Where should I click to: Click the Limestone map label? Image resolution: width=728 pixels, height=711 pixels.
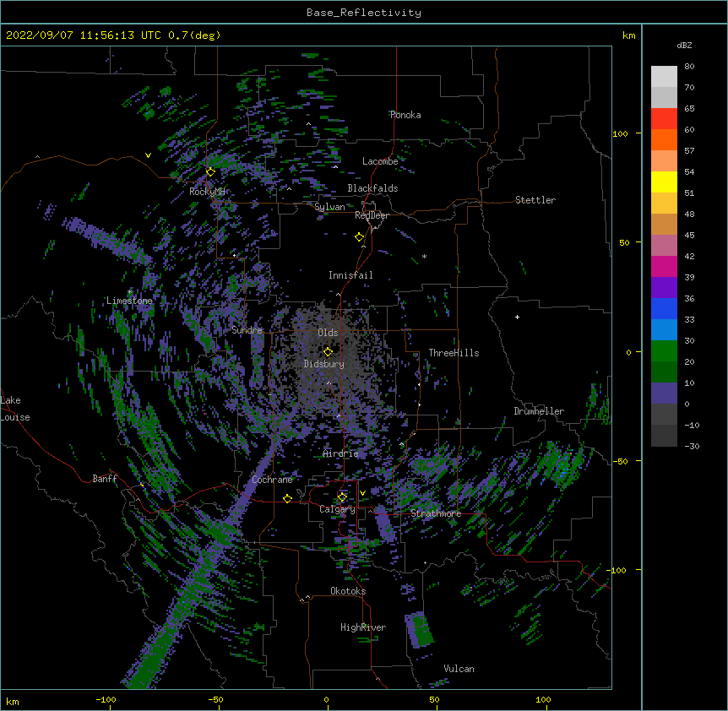(x=129, y=301)
